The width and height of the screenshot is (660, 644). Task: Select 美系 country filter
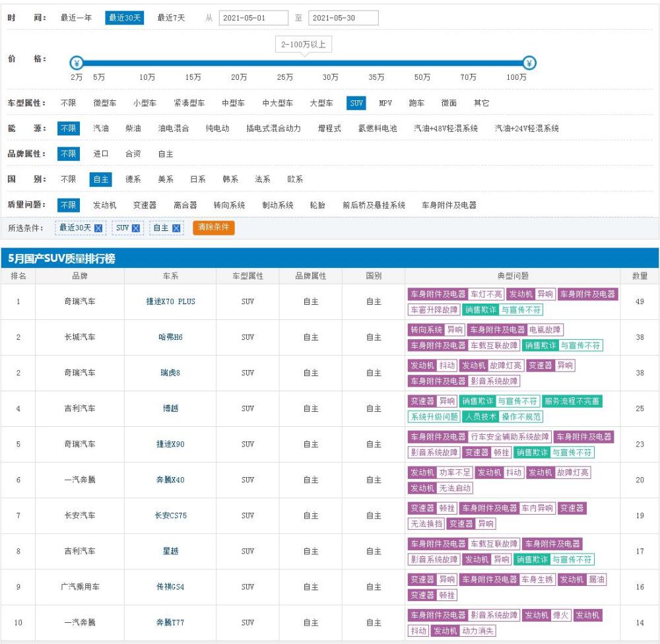tap(166, 179)
